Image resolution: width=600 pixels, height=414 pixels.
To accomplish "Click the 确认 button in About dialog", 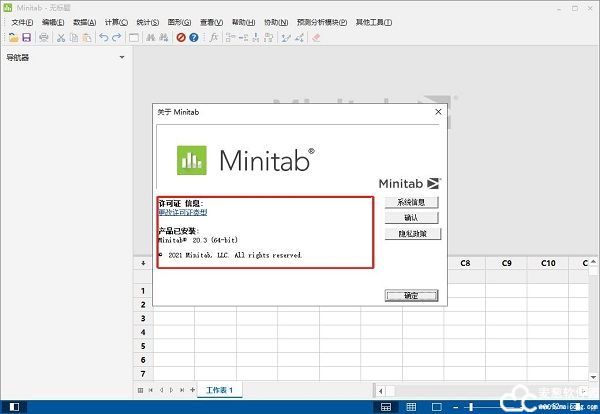I will (411, 218).
